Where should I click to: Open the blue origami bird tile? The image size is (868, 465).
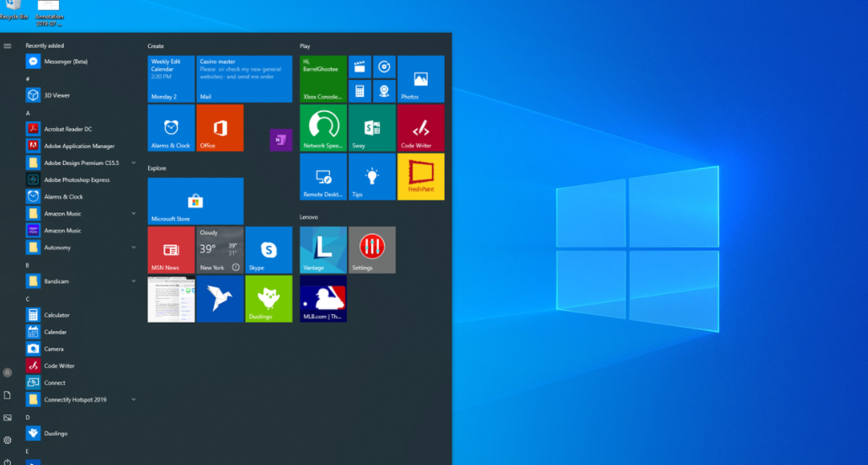coord(220,299)
